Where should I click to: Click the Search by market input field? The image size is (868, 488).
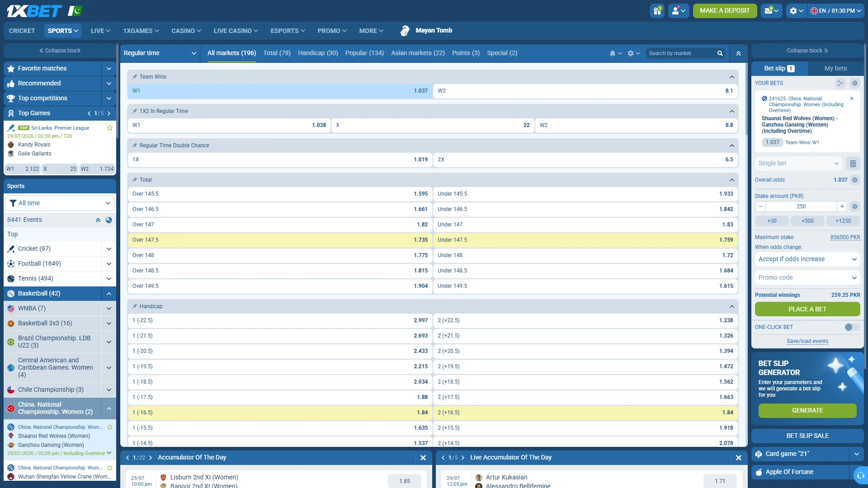pyautogui.click(x=680, y=53)
